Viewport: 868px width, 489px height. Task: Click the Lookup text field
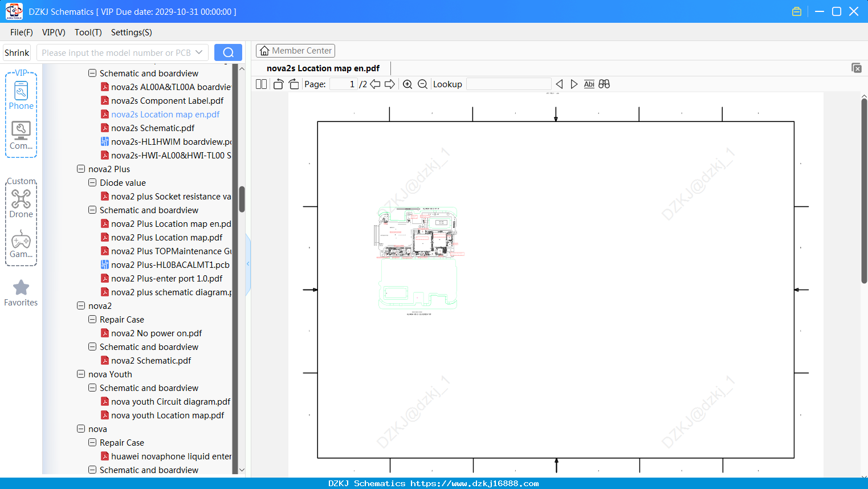pyautogui.click(x=509, y=84)
